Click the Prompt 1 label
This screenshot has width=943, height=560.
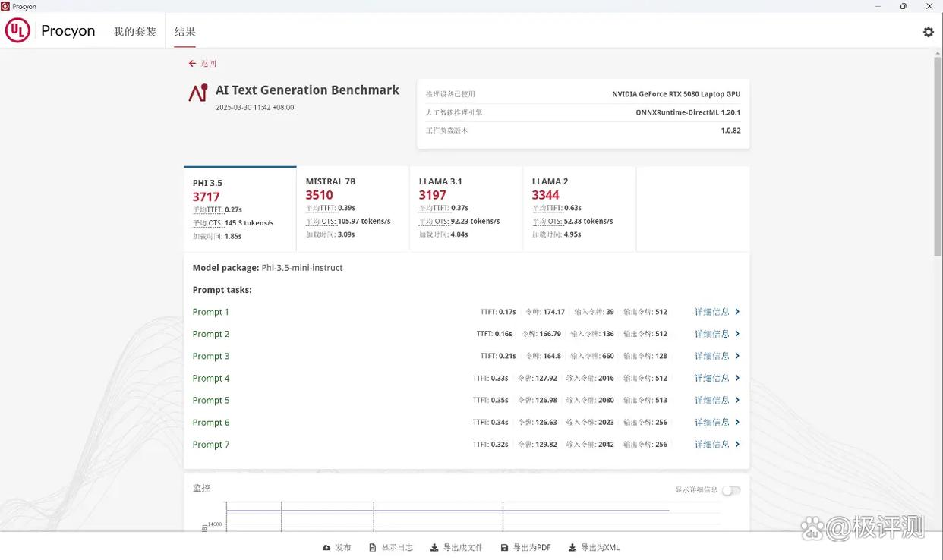[x=211, y=312]
